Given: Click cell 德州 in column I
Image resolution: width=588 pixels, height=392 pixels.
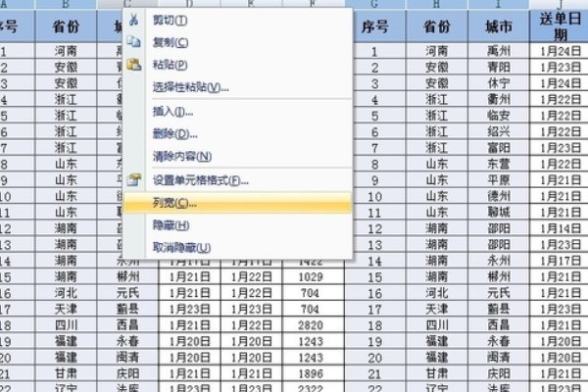Looking at the screenshot, I should coord(499,196).
